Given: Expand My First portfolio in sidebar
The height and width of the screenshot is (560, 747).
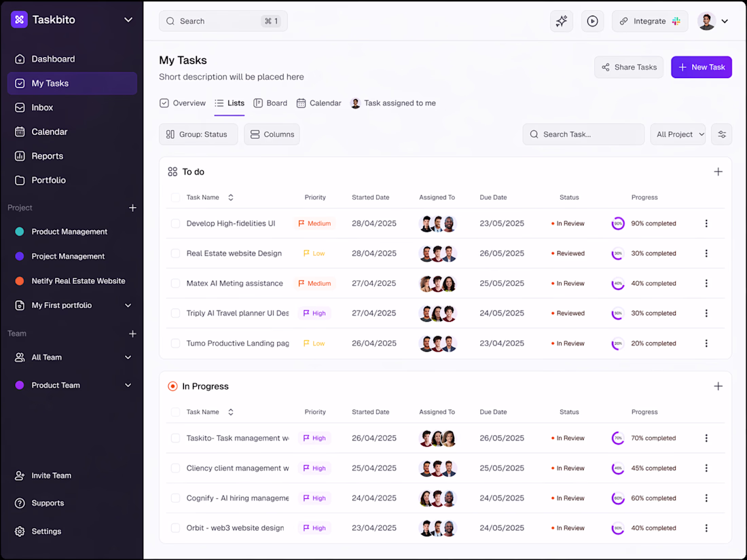Looking at the screenshot, I should pos(128,305).
